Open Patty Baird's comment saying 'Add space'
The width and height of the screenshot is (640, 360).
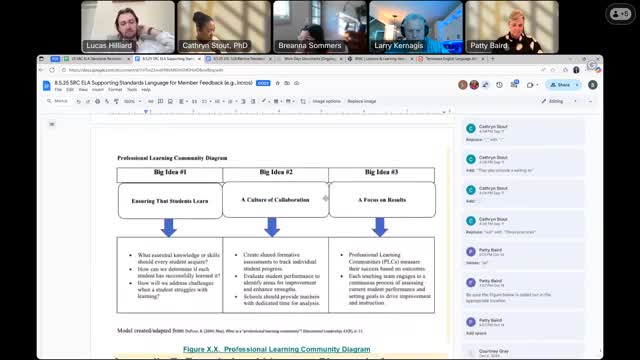pos(523,327)
